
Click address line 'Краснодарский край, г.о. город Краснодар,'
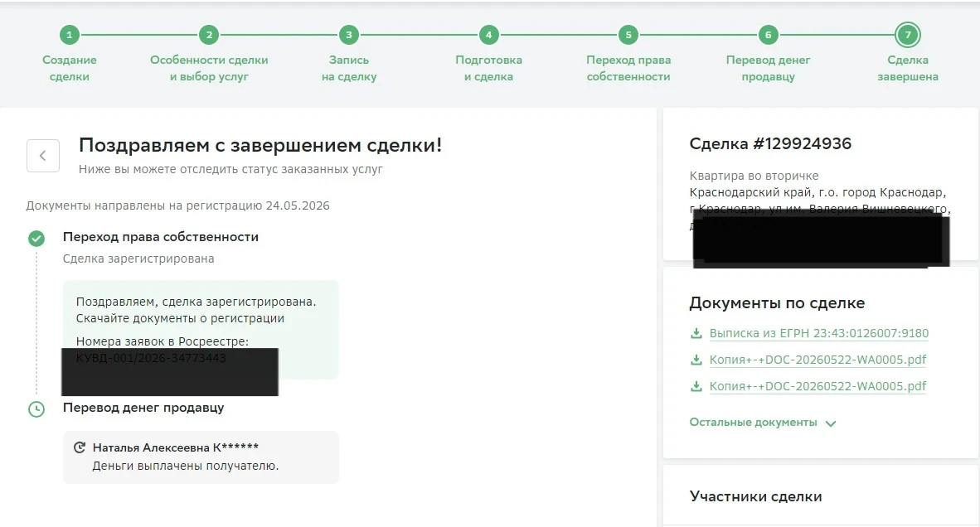click(817, 192)
